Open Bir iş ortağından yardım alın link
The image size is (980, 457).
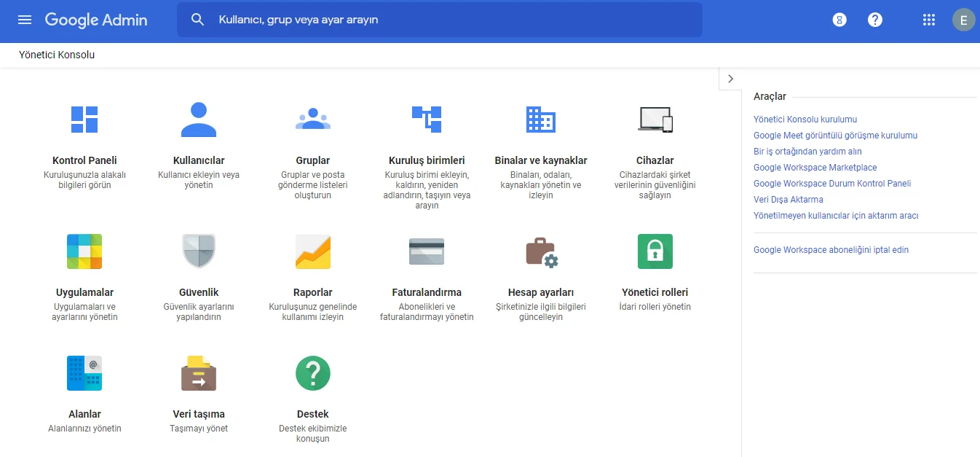(807, 151)
